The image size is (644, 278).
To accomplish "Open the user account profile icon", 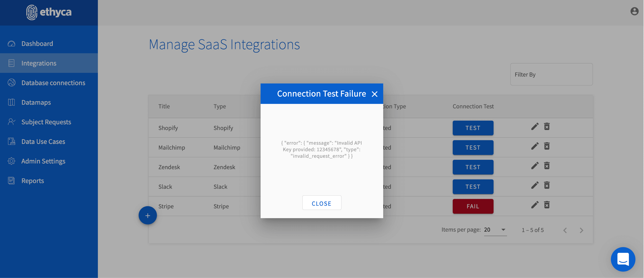I will [x=634, y=11].
